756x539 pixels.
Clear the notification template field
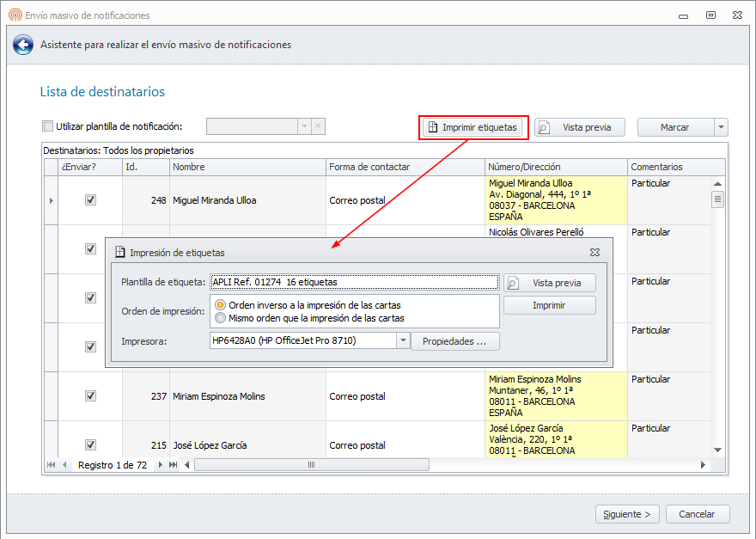[x=318, y=126]
